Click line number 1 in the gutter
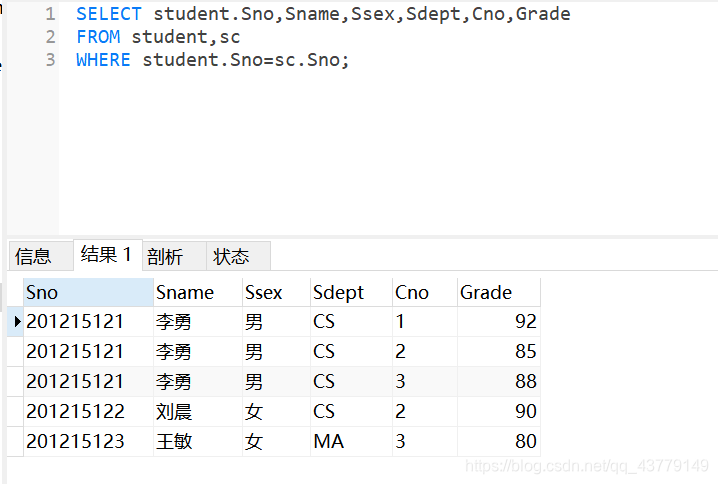Viewport: 718px width, 484px height. coord(50,14)
